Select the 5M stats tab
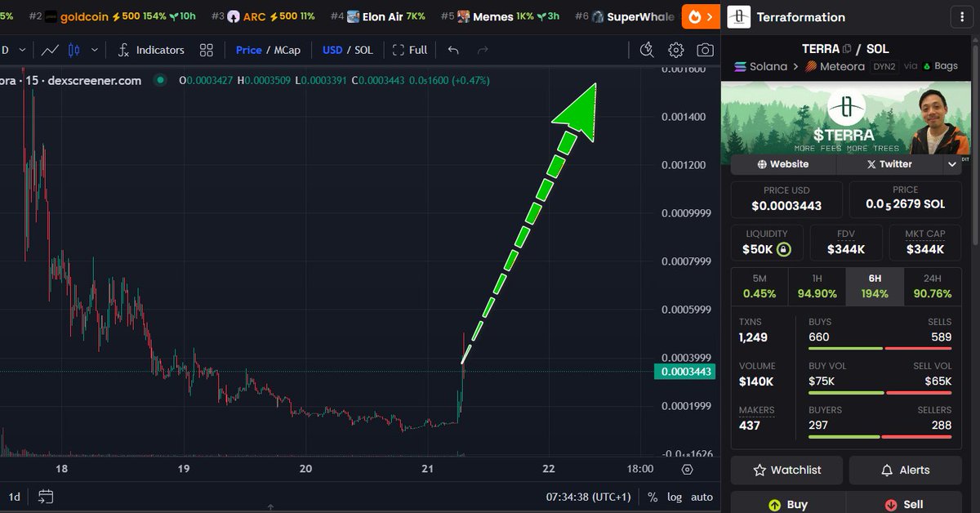This screenshot has height=513, width=980. click(759, 287)
